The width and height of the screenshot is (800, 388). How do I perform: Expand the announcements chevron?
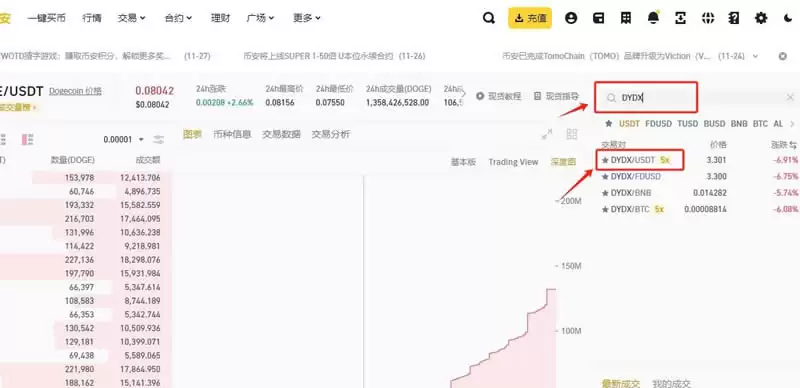click(x=756, y=56)
